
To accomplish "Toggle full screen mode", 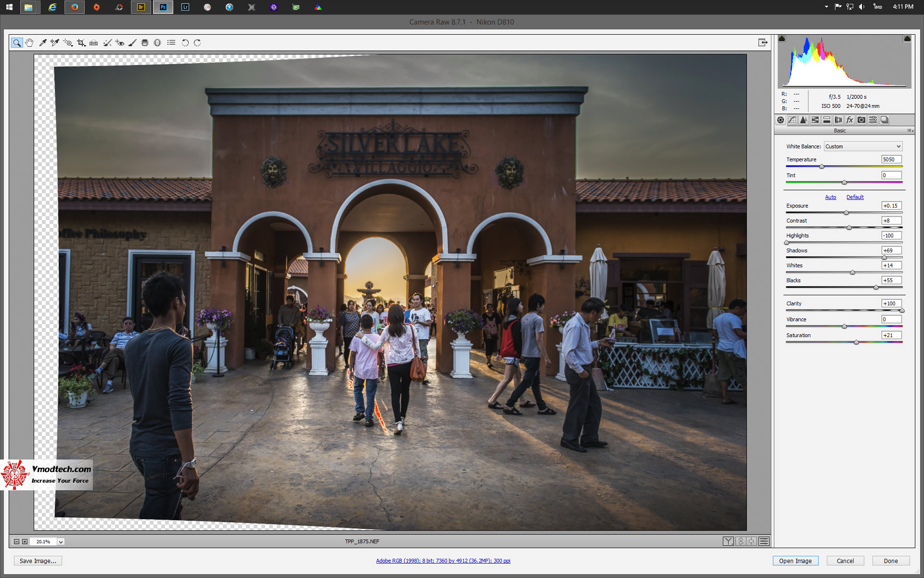I will pyautogui.click(x=763, y=42).
